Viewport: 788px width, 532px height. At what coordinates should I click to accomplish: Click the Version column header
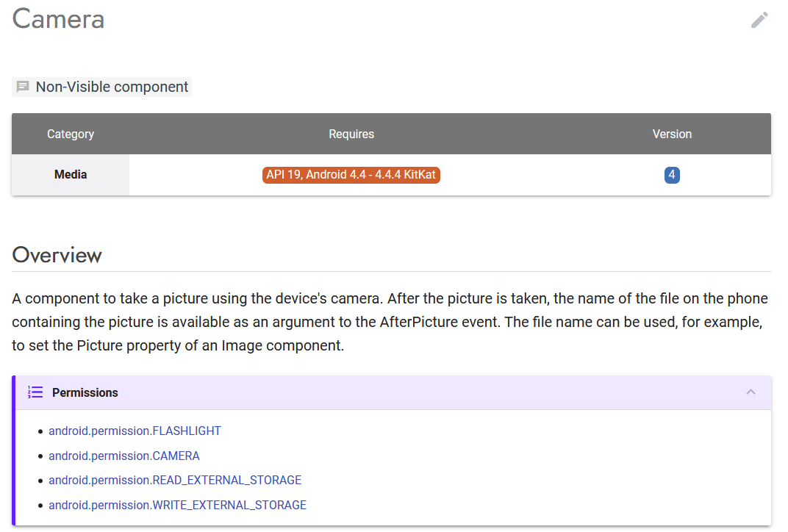tap(672, 134)
